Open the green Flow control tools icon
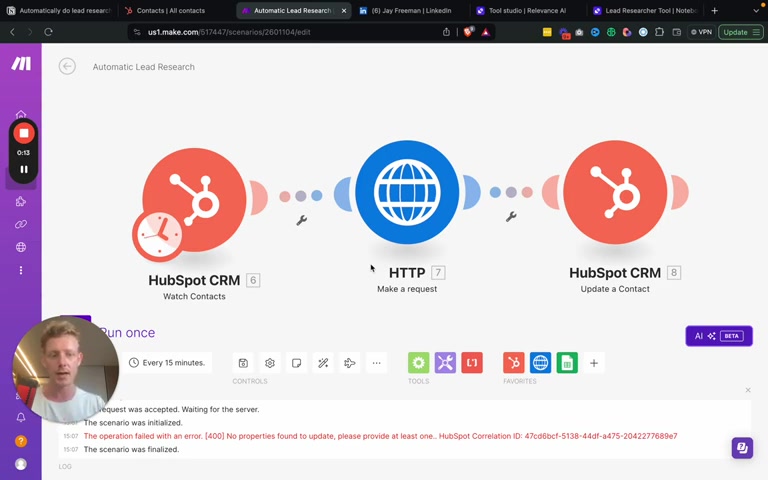Screen dimensions: 768x480 (418, 363)
